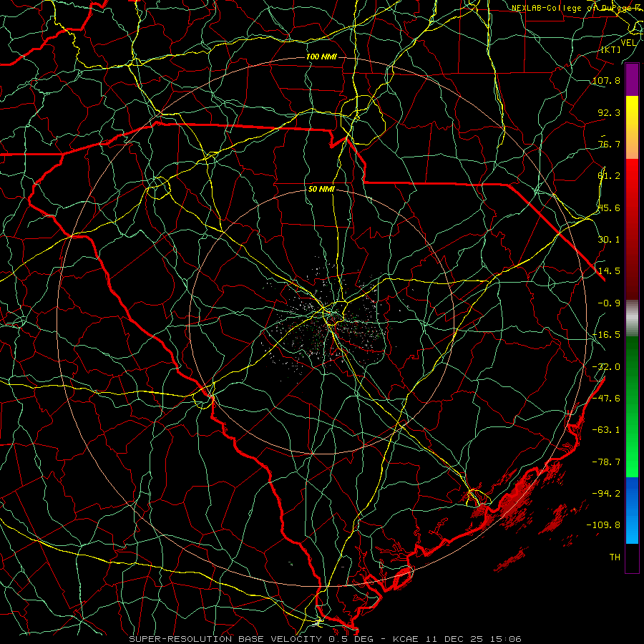Click the -78.7 value on velocity scale
The width and height of the screenshot is (644, 644).
tap(606, 462)
